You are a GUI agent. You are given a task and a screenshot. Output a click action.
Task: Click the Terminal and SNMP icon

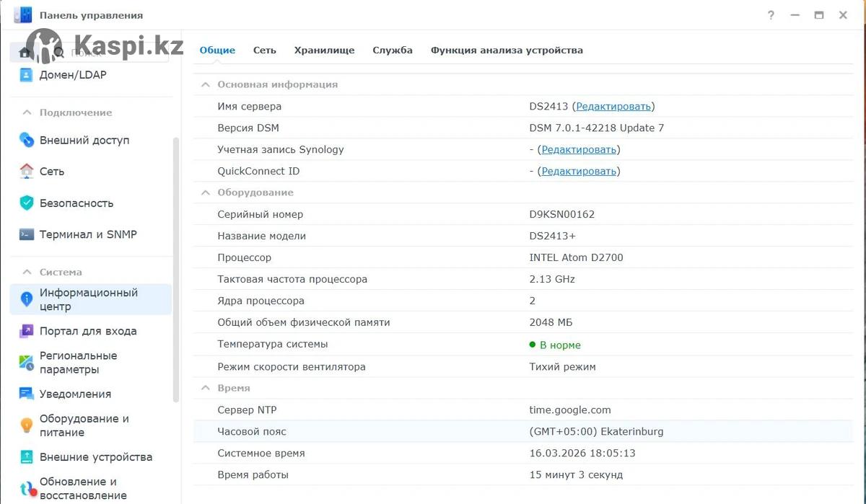coord(27,234)
